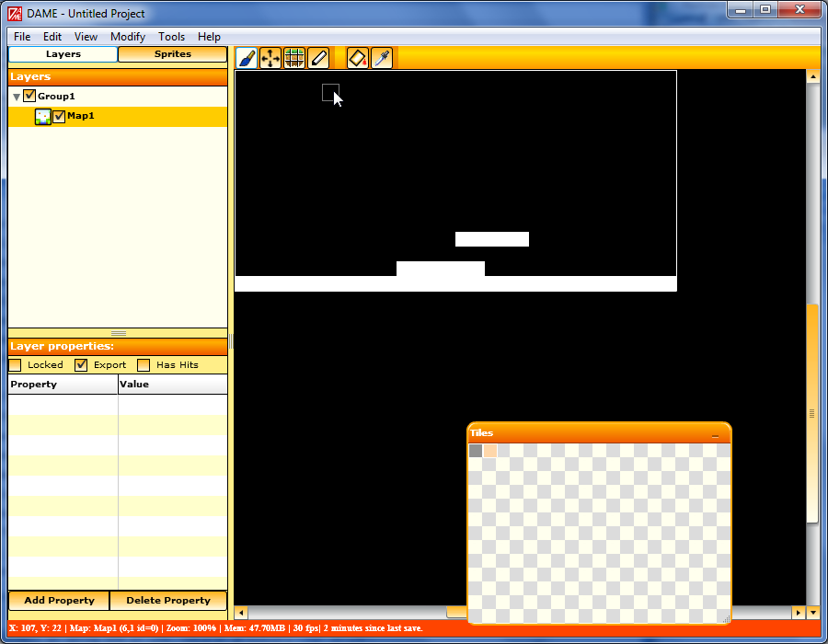Uncheck the Export checkbox
Screen dimensions: 828x644
(x=81, y=364)
